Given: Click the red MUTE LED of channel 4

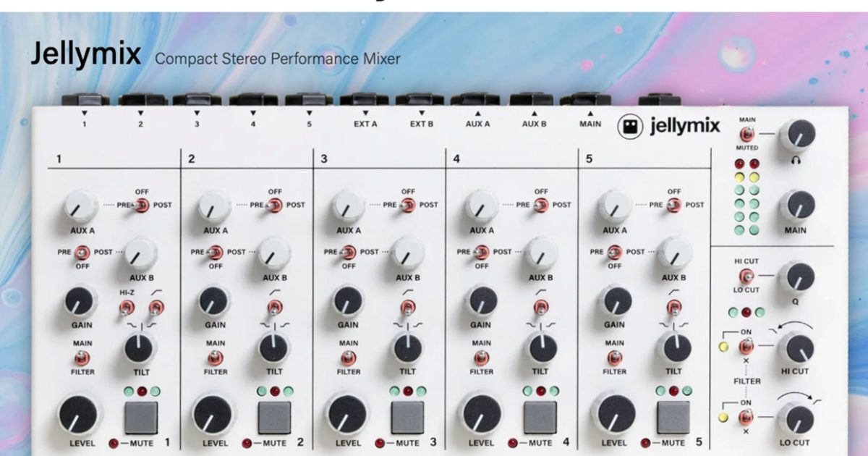Looking at the screenshot, I should pyautogui.click(x=514, y=442).
